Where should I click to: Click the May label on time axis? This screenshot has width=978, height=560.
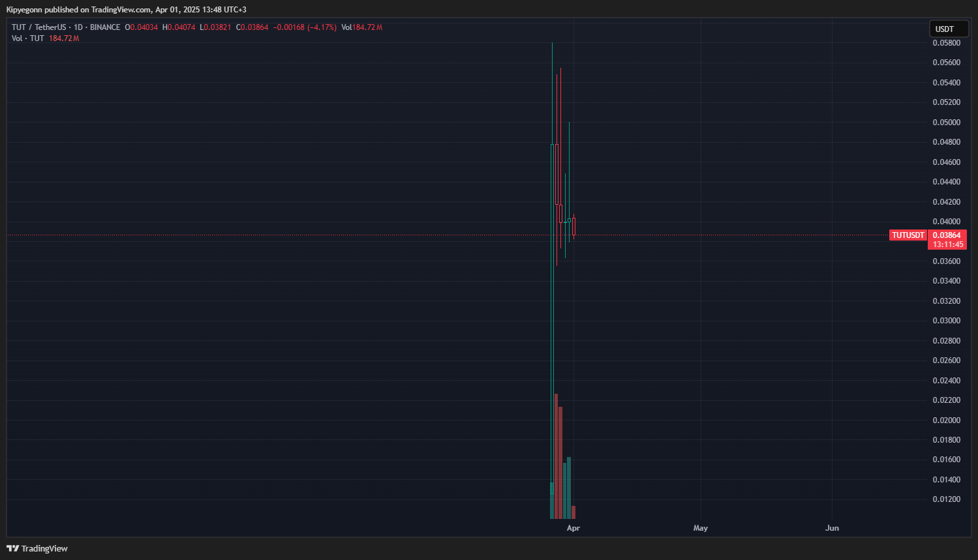[x=701, y=528]
